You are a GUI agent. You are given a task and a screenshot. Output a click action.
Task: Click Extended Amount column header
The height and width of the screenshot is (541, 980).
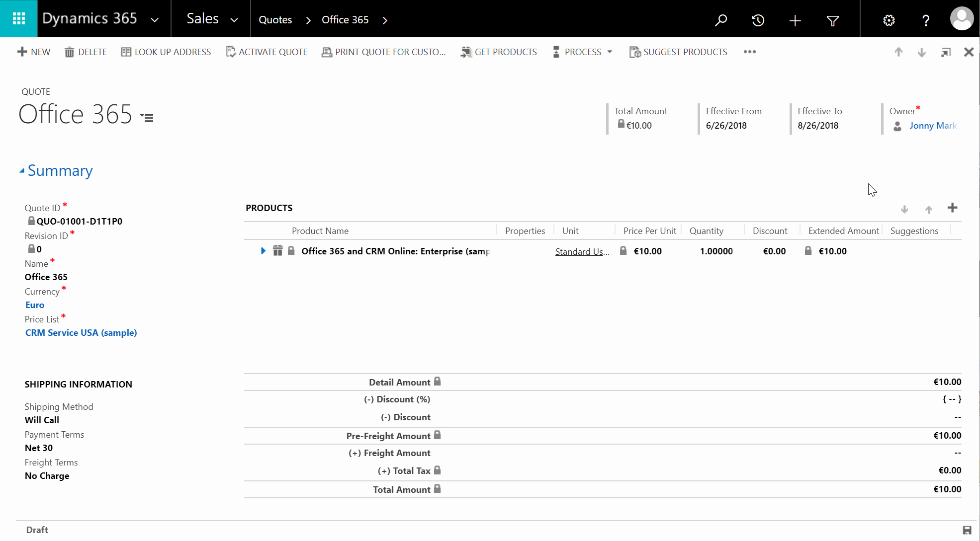pos(843,231)
